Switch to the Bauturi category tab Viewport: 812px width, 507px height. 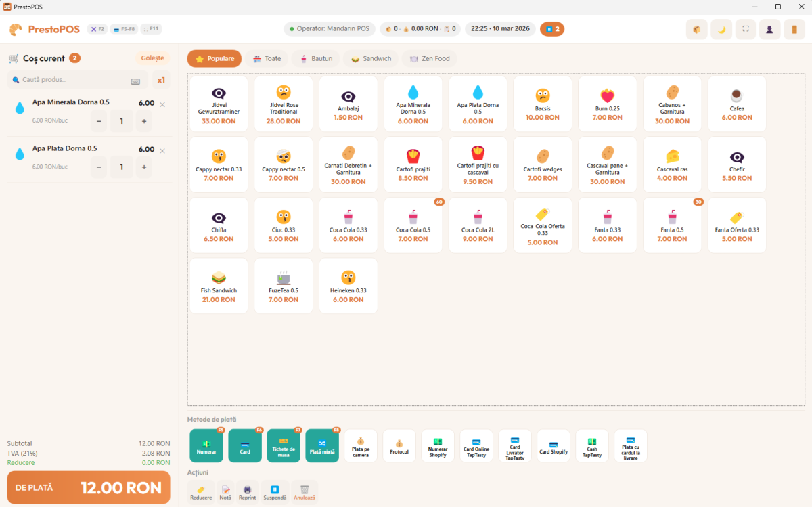click(x=316, y=59)
